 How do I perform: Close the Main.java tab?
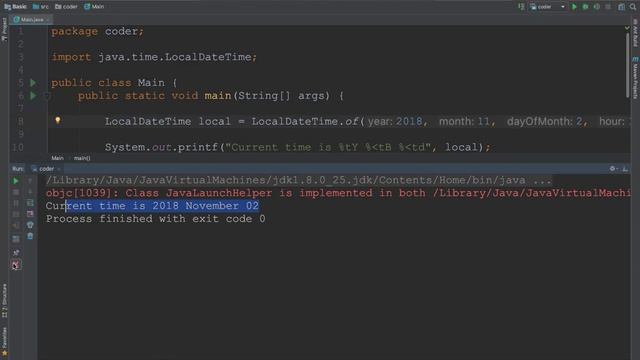pos(48,19)
